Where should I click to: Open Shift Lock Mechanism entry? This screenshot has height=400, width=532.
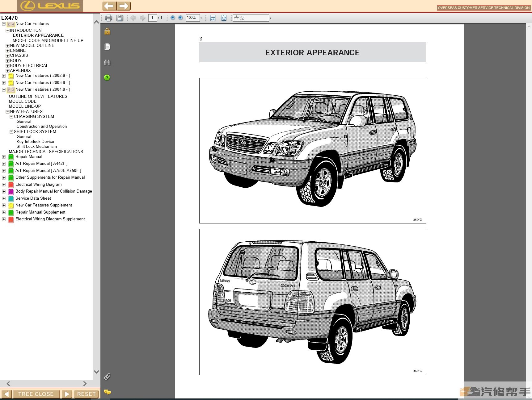click(37, 147)
